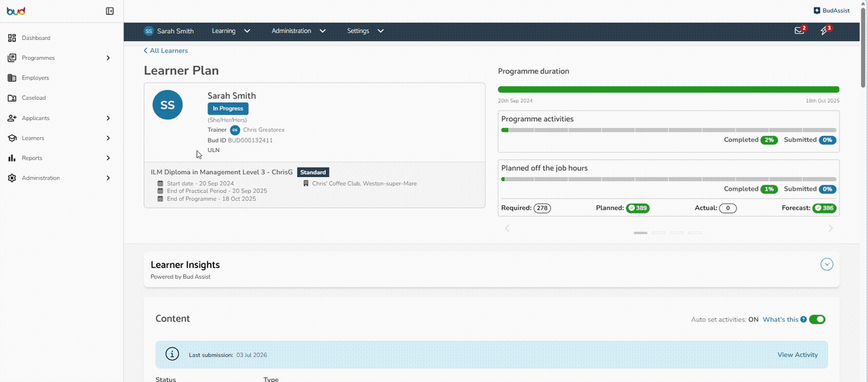This screenshot has width=868, height=382.
Task: Open the Settings top bar menu
Action: 366,31
